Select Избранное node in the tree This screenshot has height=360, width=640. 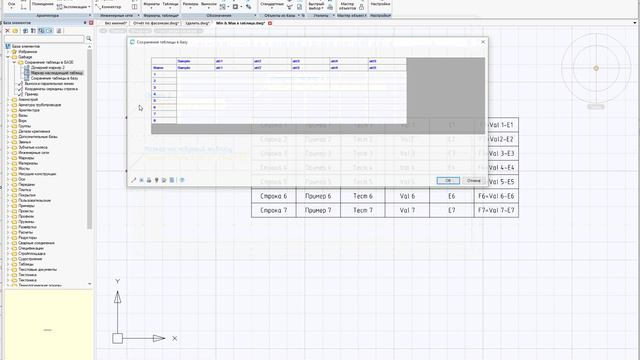tap(27, 52)
